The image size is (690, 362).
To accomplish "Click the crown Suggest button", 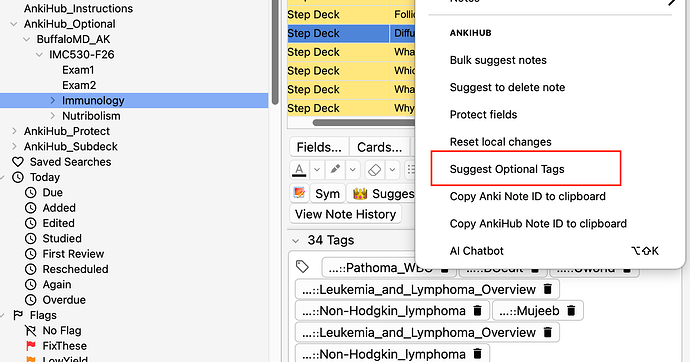I will (381, 194).
